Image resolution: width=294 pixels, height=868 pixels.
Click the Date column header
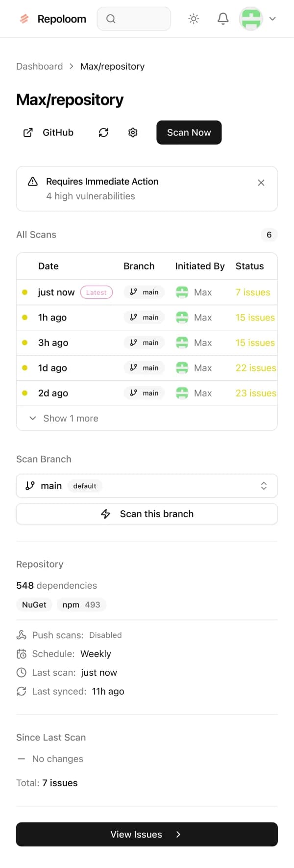pos(49,266)
